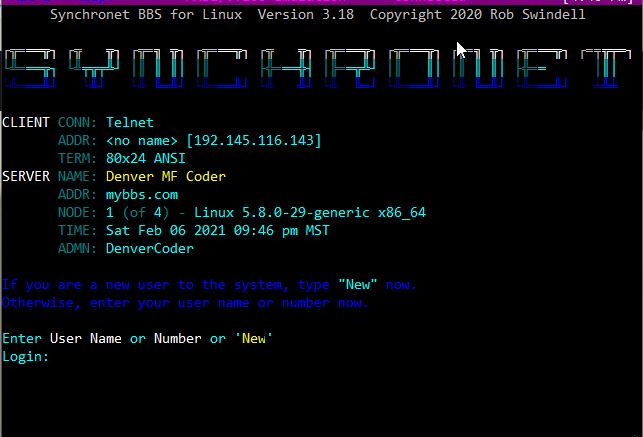Click the quoted "New" in the blue instructions

358,285
